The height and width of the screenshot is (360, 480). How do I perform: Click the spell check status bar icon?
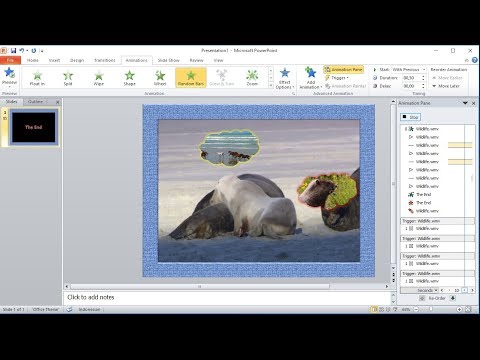[x=69, y=310]
